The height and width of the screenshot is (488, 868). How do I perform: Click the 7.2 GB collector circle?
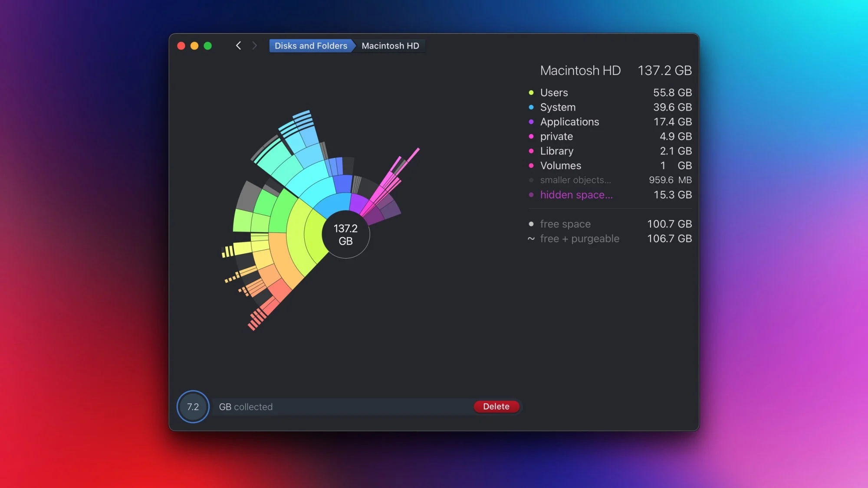click(193, 407)
